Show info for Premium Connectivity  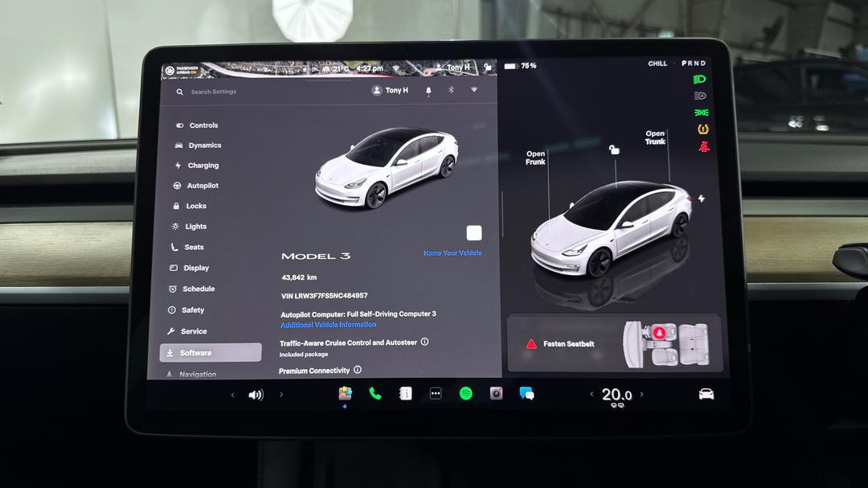[358, 370]
